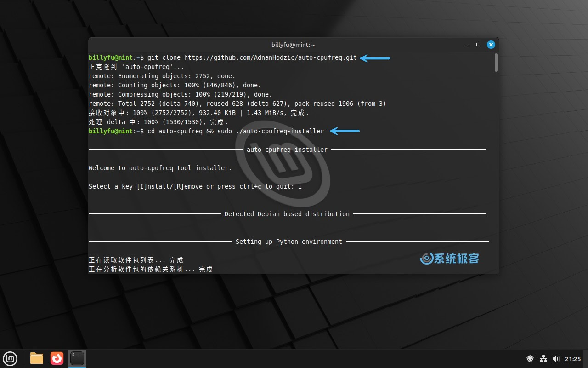Click the terminal vertical scrollbar thumb
Screen dimensions: 588x368
(496, 63)
